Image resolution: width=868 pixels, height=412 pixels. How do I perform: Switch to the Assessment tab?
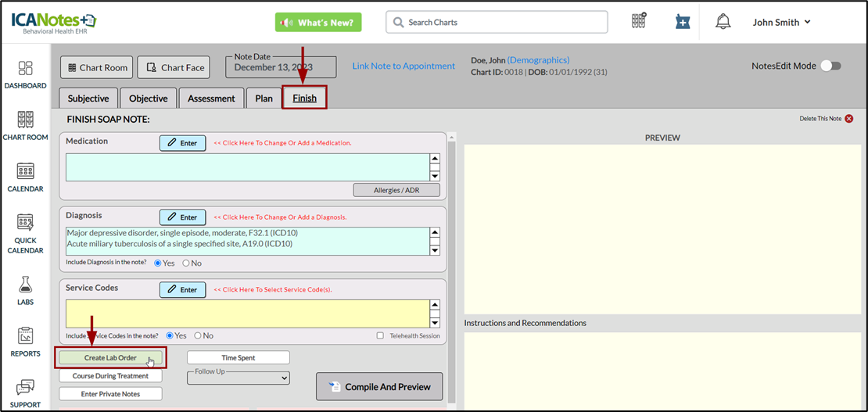(211, 99)
